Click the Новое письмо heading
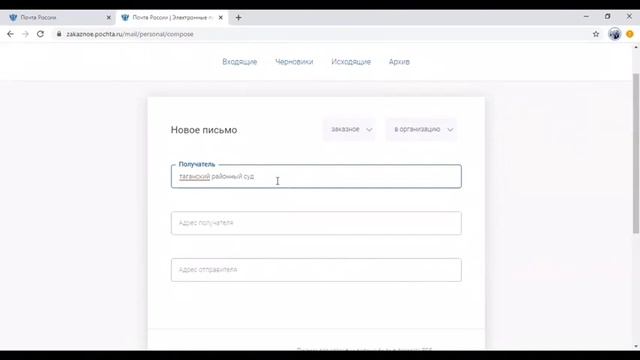Screen dimensions: 640x360 coord(204,130)
